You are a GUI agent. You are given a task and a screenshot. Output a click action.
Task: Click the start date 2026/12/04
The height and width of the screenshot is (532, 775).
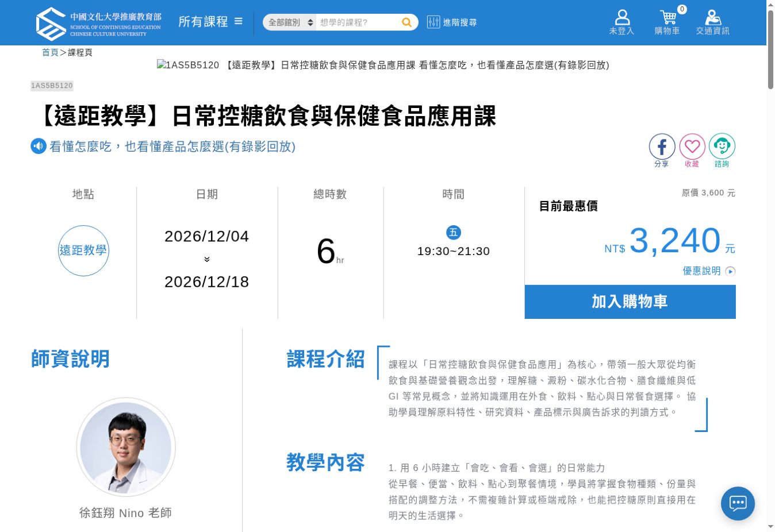[207, 236]
